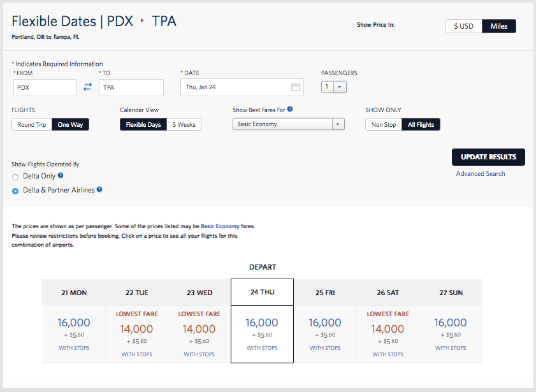Switch price display to $ USD
This screenshot has width=536, height=392.
[x=463, y=26]
